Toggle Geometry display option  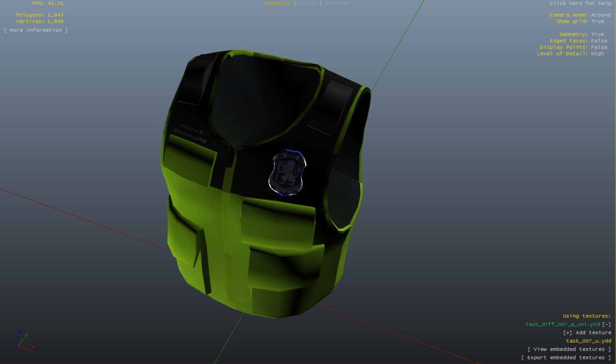(x=597, y=34)
